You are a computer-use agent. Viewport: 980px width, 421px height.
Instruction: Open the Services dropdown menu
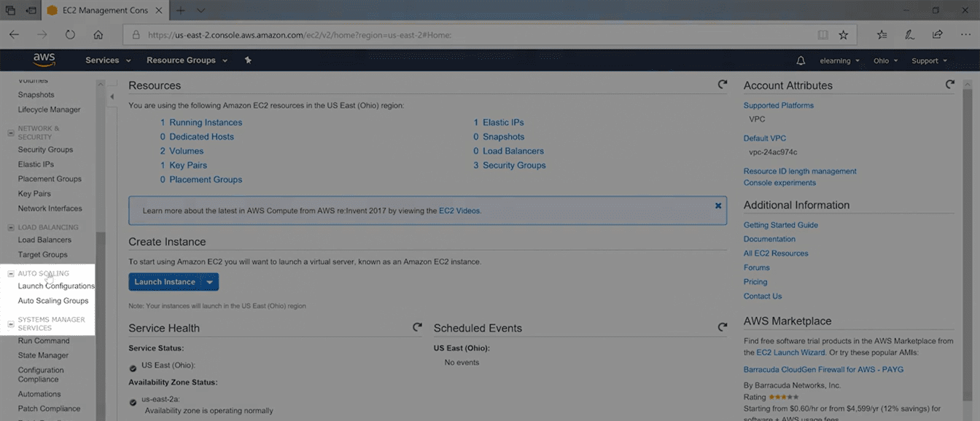tap(108, 60)
